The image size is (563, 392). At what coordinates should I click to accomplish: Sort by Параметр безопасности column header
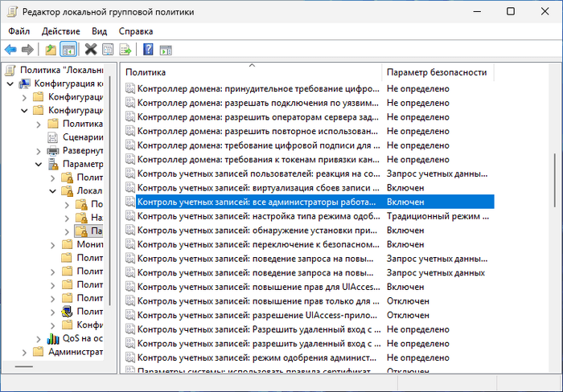pyautogui.click(x=438, y=72)
